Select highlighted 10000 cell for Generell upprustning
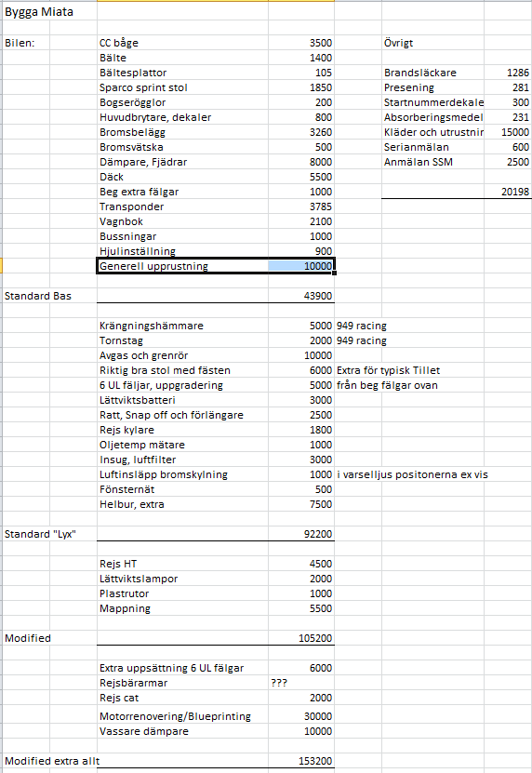 point(301,266)
